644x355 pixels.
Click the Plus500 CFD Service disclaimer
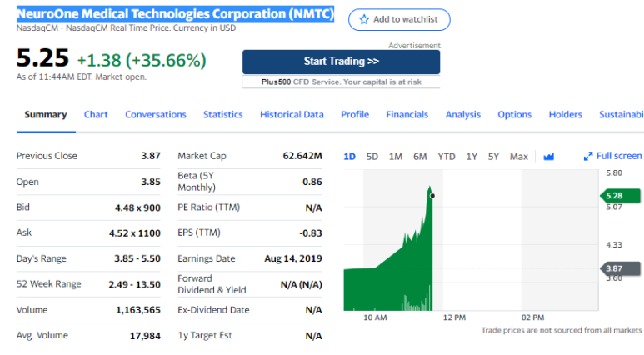point(341,82)
